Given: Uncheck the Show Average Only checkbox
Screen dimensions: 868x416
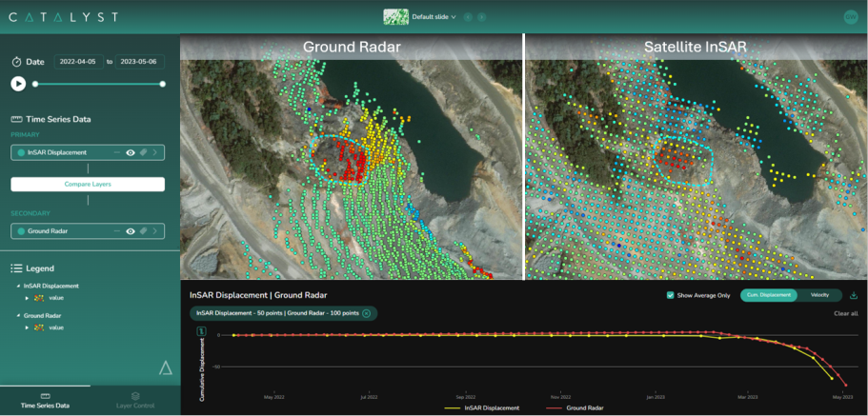Looking at the screenshot, I should tap(671, 295).
